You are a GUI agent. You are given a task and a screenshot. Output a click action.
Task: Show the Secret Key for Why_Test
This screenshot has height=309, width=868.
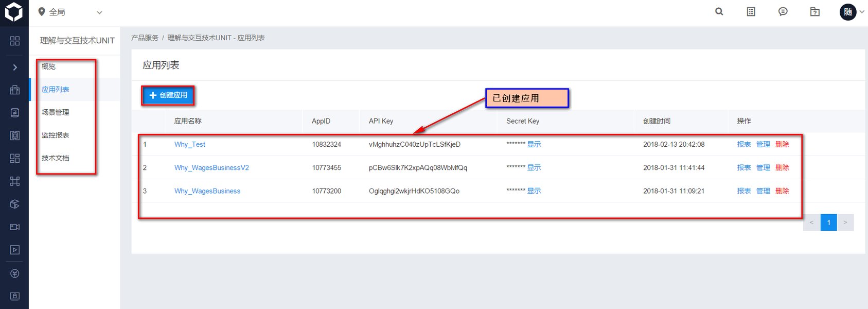click(x=534, y=144)
